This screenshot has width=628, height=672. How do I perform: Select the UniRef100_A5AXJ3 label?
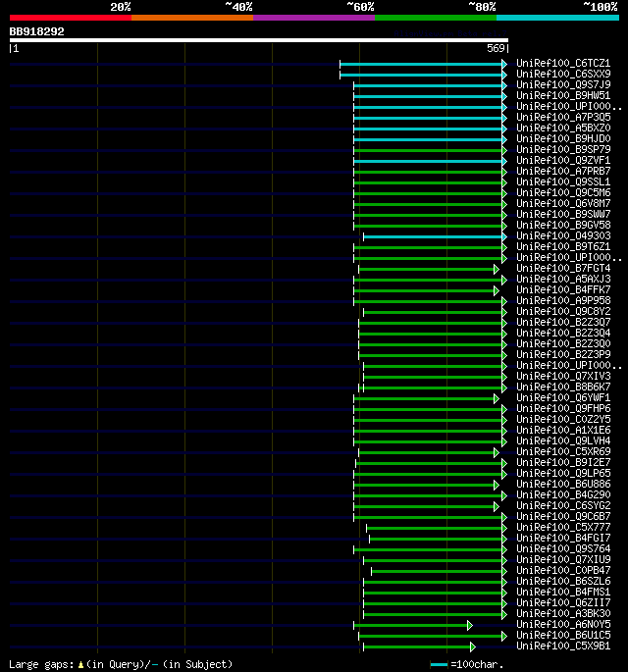point(563,279)
